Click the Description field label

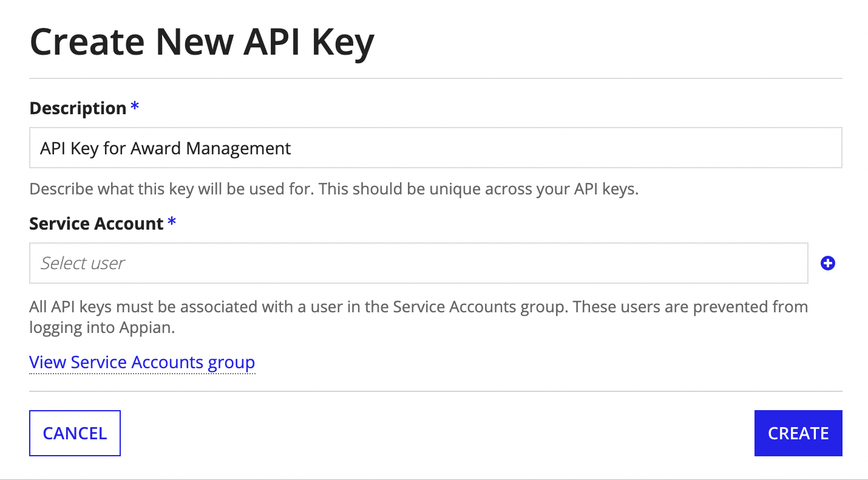click(78, 108)
